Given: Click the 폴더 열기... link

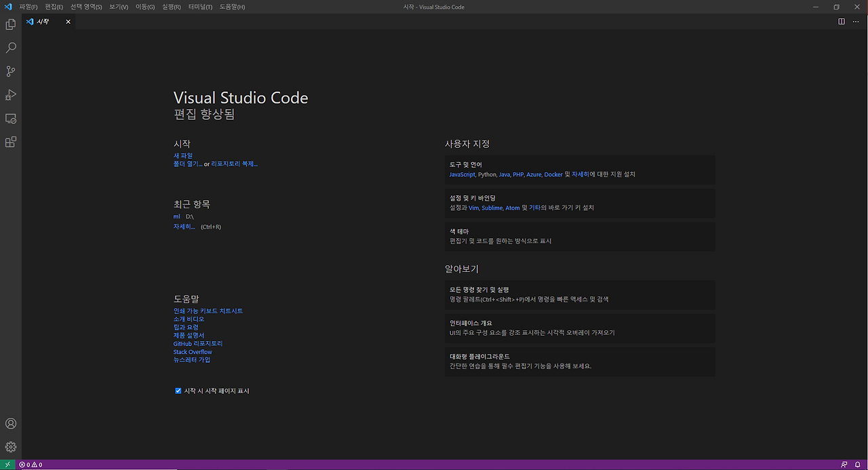Looking at the screenshot, I should click(x=188, y=163).
